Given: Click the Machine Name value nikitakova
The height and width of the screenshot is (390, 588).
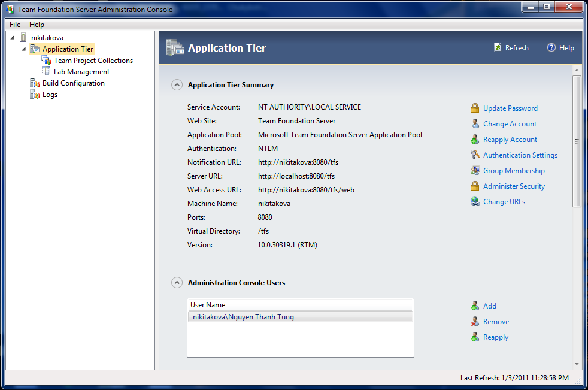Looking at the screenshot, I should pyautogui.click(x=274, y=204).
